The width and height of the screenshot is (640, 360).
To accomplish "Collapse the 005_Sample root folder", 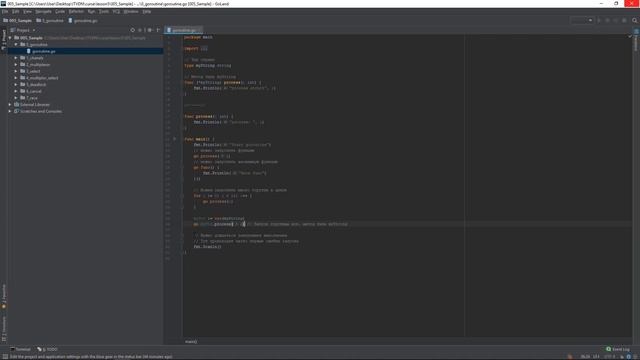I will click(10, 38).
